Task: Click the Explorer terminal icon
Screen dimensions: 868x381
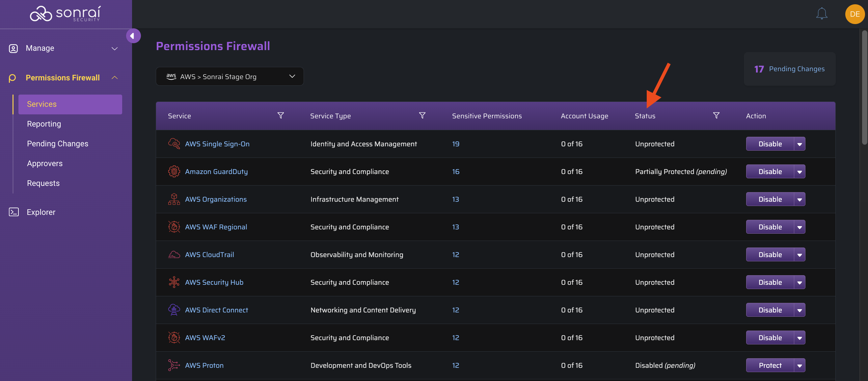Action: [x=14, y=212]
